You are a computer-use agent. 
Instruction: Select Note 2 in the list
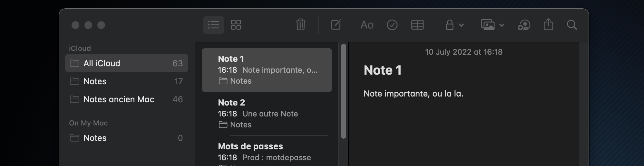click(267, 114)
